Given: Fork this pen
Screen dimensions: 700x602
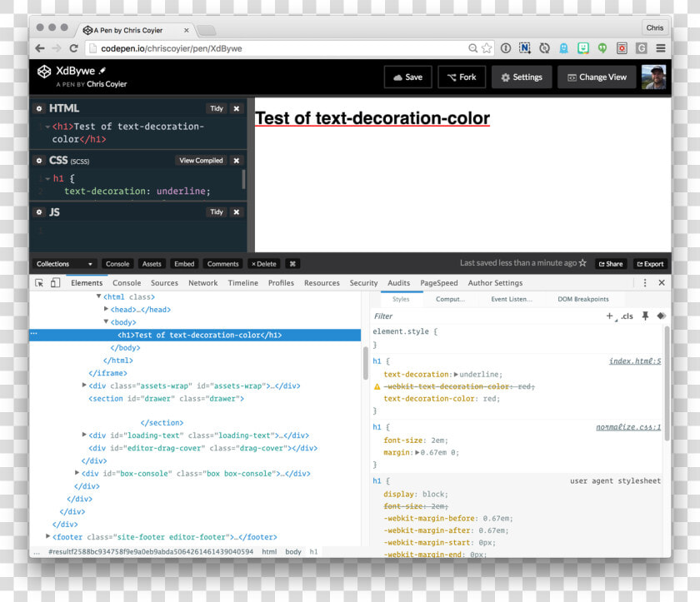Looking at the screenshot, I should pyautogui.click(x=462, y=77).
